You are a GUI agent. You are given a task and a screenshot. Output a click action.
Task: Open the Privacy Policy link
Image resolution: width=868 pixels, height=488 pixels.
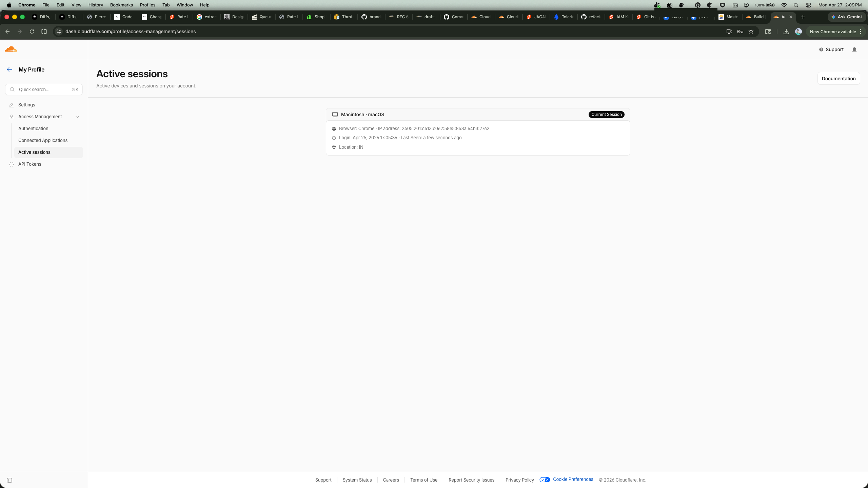tap(519, 480)
